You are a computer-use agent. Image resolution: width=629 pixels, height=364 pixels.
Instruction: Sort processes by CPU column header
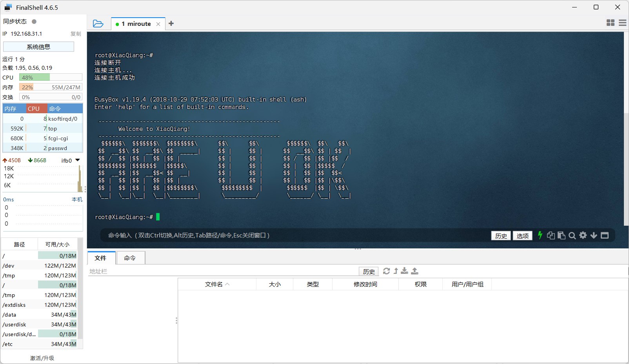click(x=34, y=109)
